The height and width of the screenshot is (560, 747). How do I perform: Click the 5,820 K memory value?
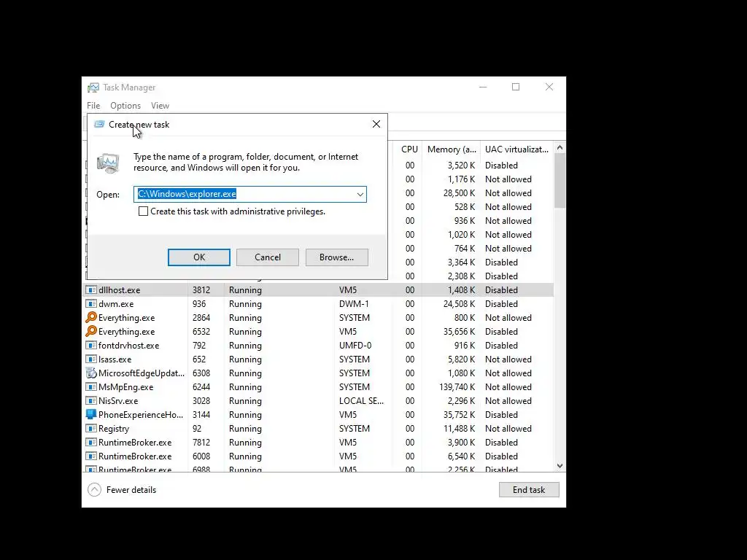pos(461,359)
